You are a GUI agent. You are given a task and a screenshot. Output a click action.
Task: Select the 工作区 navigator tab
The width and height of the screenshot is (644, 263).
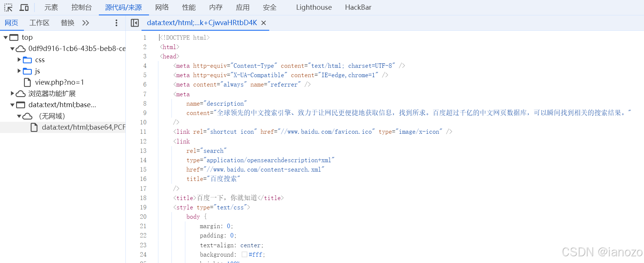40,23
